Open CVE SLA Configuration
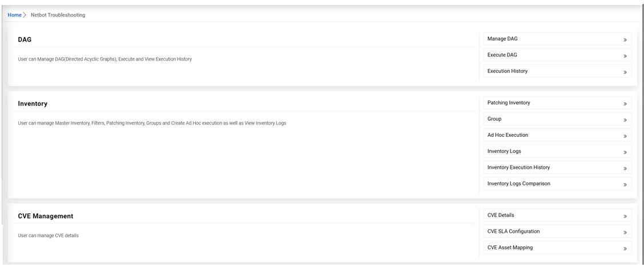The width and height of the screenshot is (644, 267). pyautogui.click(x=513, y=232)
